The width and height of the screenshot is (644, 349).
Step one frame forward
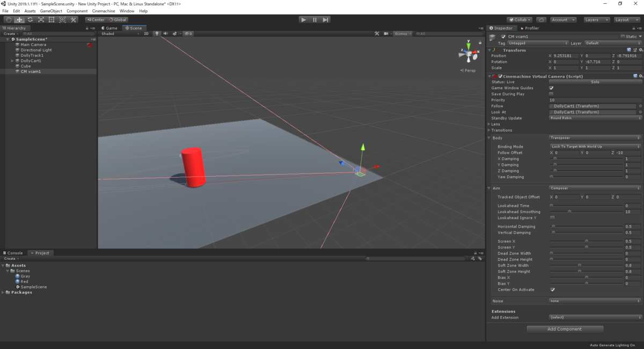pyautogui.click(x=325, y=20)
